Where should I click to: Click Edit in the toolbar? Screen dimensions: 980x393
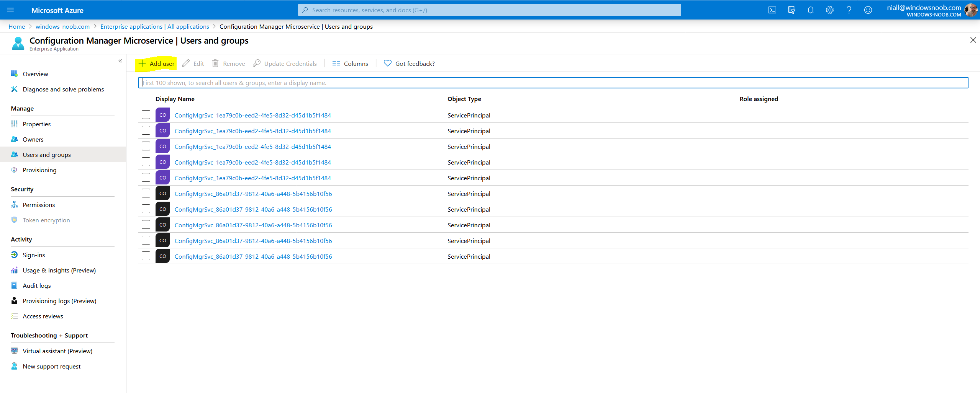tap(193, 64)
